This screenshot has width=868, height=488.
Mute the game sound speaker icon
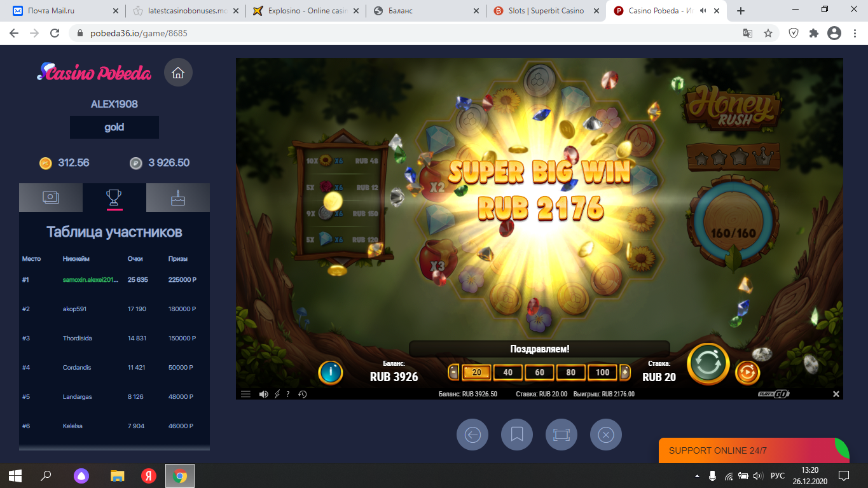pyautogui.click(x=263, y=394)
